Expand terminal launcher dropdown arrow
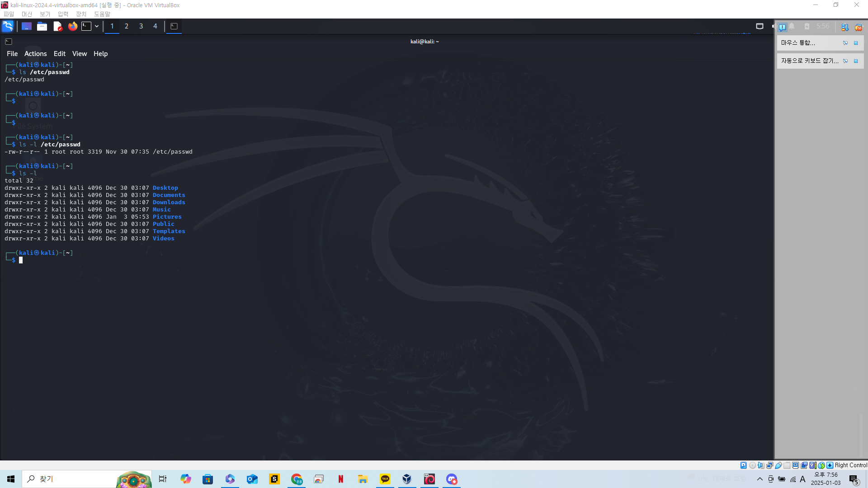 [97, 26]
